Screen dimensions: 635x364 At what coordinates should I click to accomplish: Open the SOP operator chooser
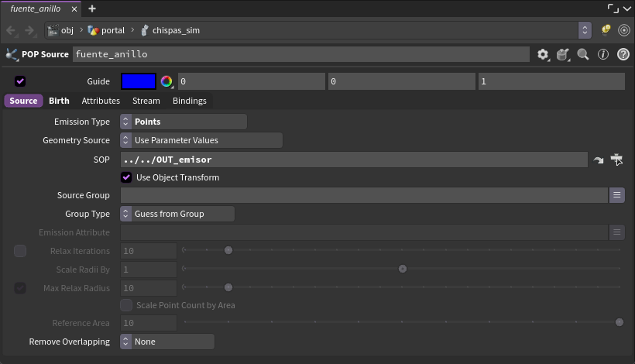click(x=616, y=160)
